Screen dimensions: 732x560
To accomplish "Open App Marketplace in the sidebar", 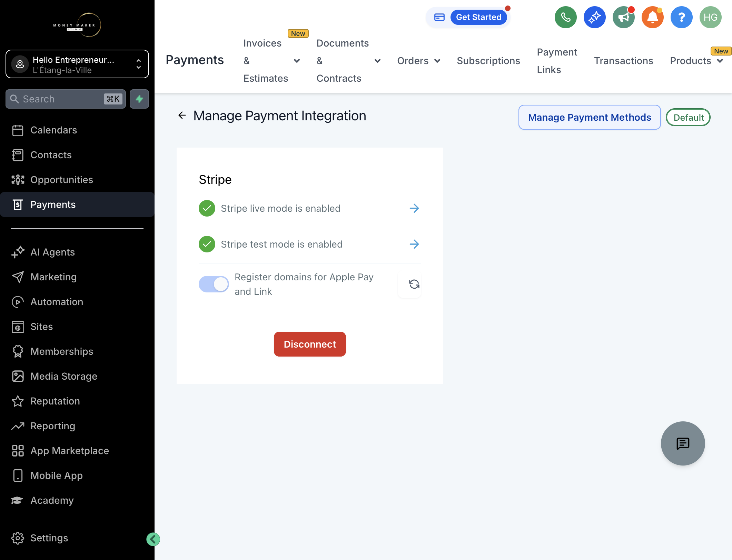I will pyautogui.click(x=77, y=451).
